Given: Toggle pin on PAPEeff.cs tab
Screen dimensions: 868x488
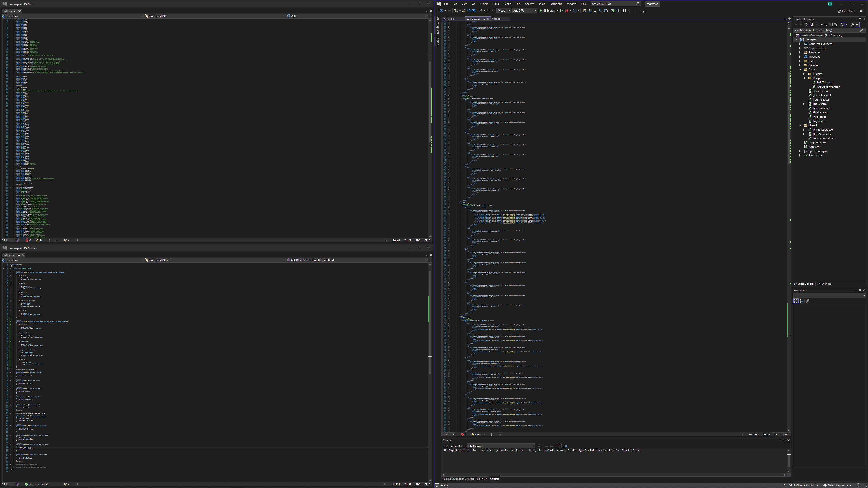Looking at the screenshot, I should (x=19, y=255).
